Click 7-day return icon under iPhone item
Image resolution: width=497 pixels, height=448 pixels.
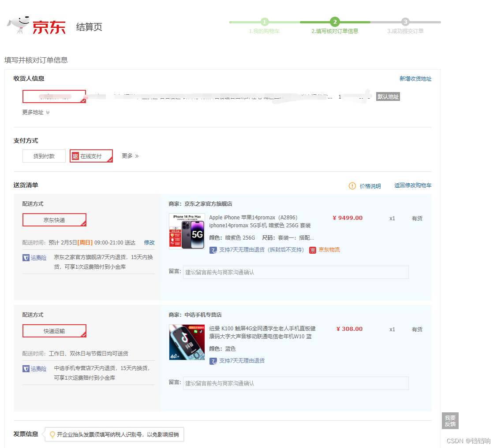[x=213, y=250]
